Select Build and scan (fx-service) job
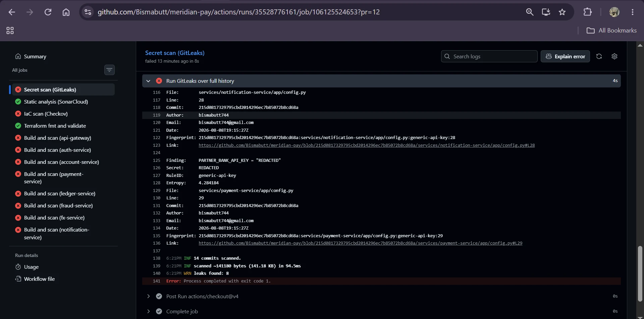Viewport: 644px width, 319px height. (x=63, y=217)
